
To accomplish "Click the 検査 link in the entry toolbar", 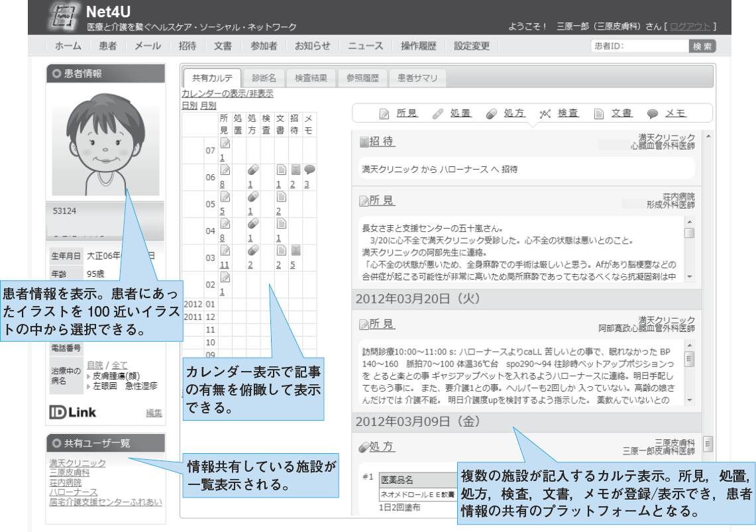I will point(568,113).
